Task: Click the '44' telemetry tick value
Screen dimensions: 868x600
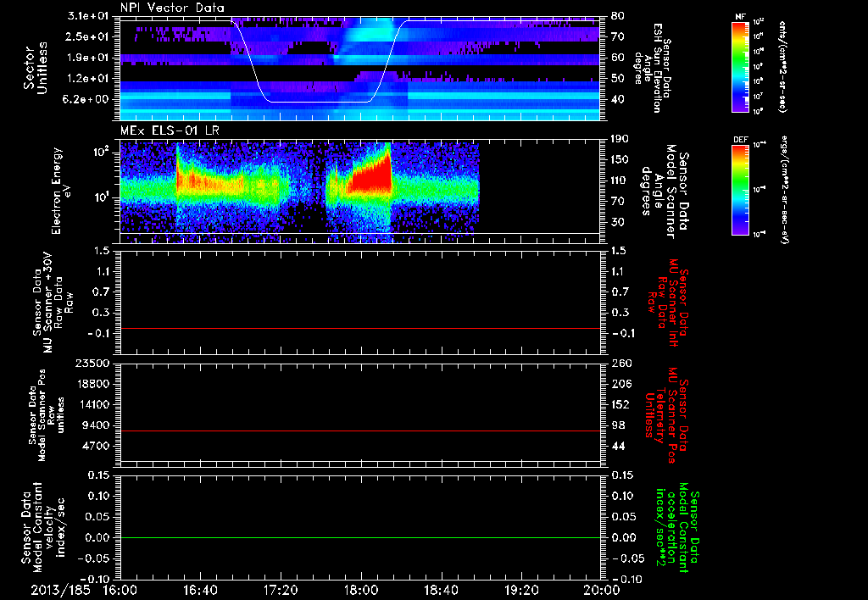Action: point(618,446)
